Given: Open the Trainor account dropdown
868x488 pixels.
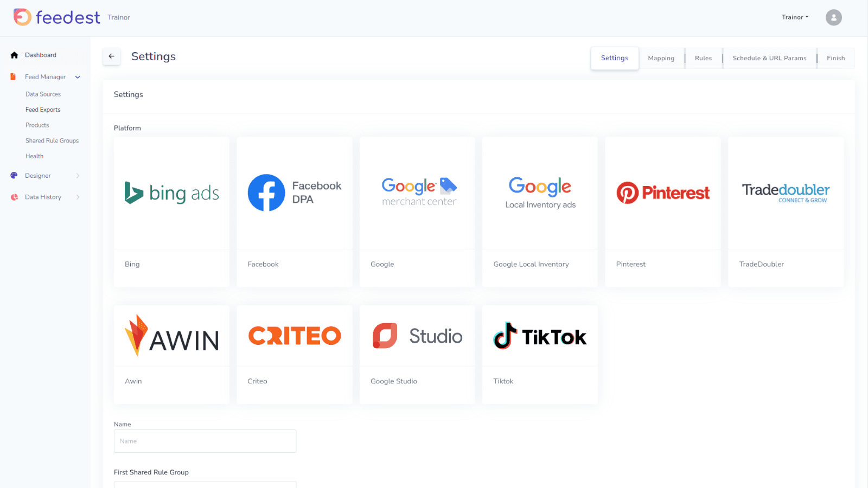Looking at the screenshot, I should [795, 17].
